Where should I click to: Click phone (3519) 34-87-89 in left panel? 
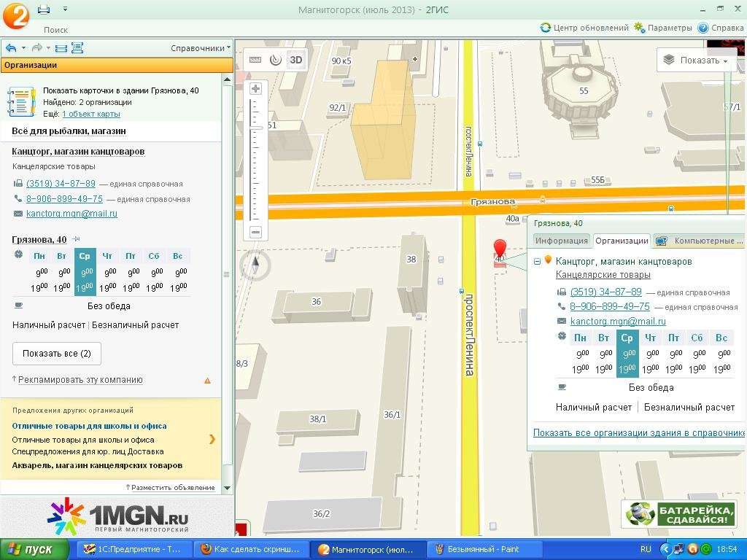[61, 184]
